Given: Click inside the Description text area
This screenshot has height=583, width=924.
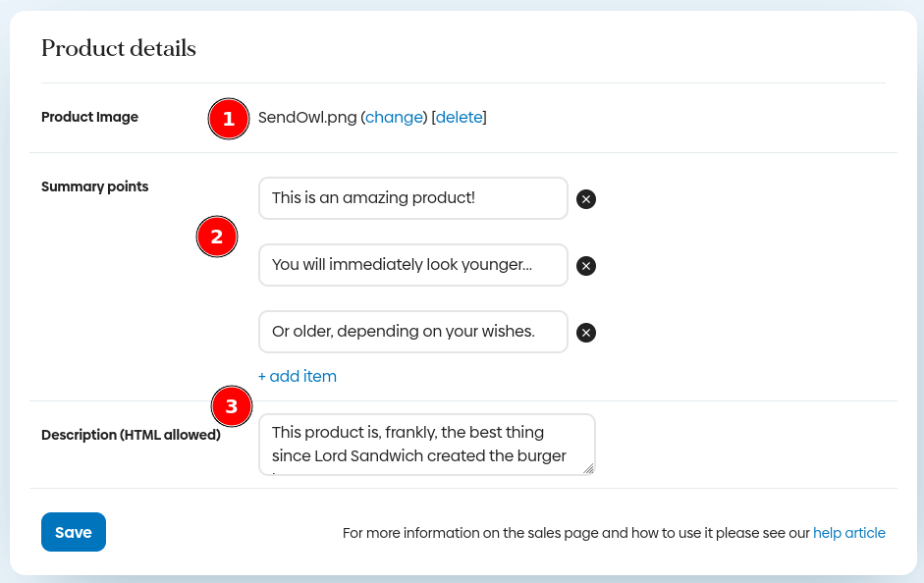Looking at the screenshot, I should pyautogui.click(x=422, y=444).
